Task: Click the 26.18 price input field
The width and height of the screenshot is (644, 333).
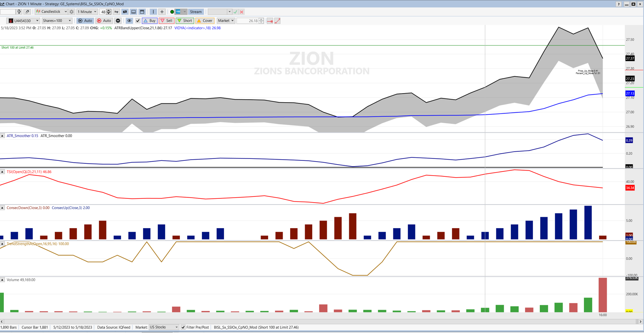Action: pos(248,21)
